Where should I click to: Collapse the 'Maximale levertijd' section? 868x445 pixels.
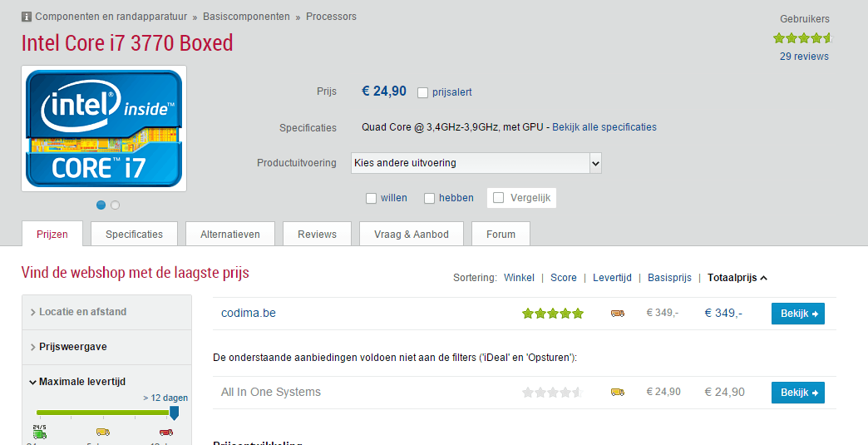81,382
